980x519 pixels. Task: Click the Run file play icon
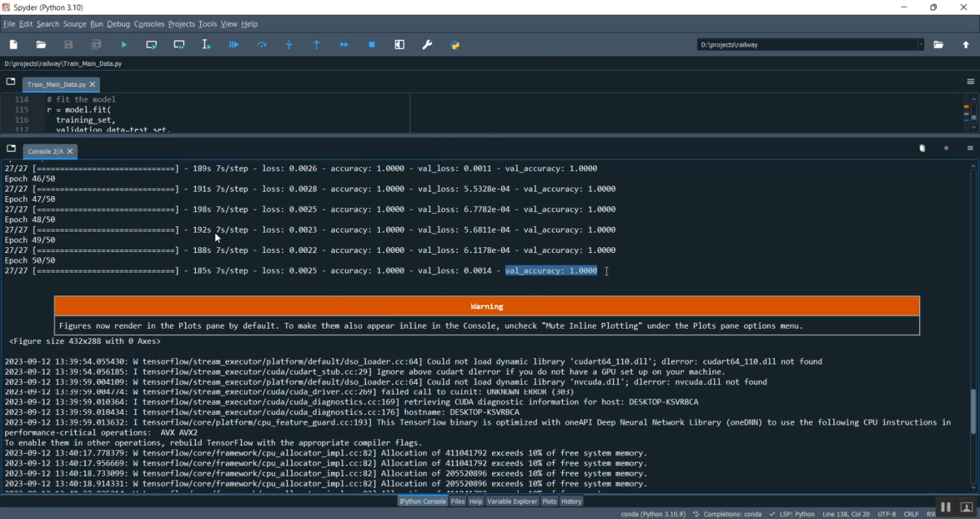(124, 44)
